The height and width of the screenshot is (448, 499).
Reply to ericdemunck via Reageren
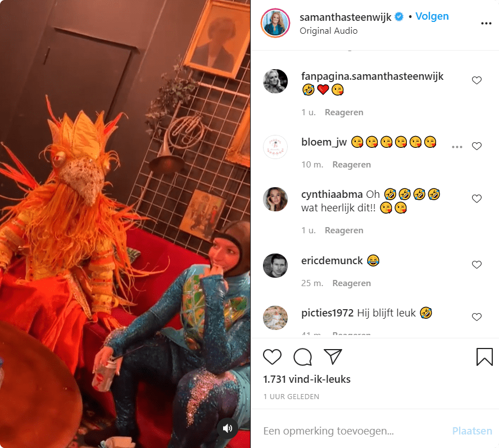pos(351,283)
